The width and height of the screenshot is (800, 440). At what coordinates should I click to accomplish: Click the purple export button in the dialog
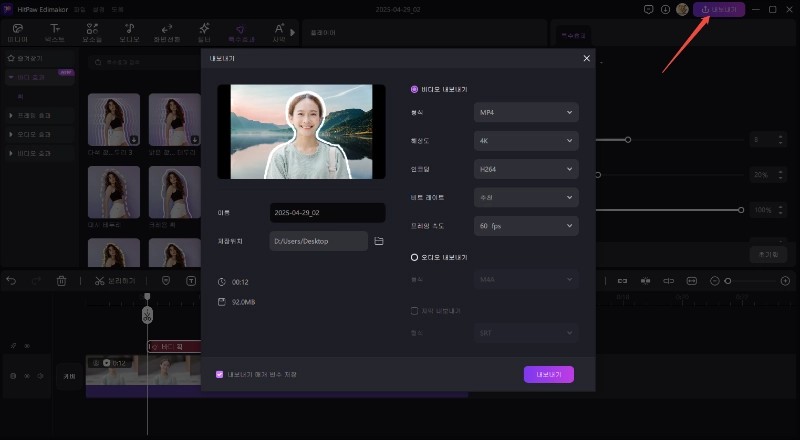point(548,374)
